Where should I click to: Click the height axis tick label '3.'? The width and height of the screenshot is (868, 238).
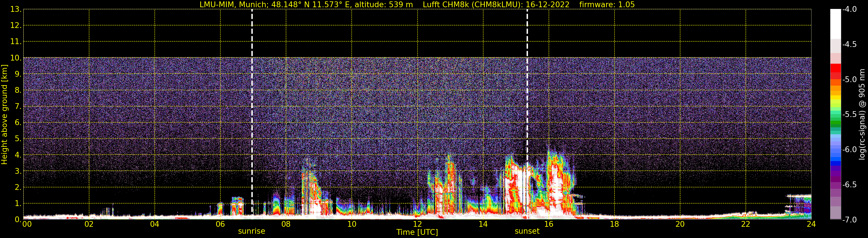pos(18,171)
